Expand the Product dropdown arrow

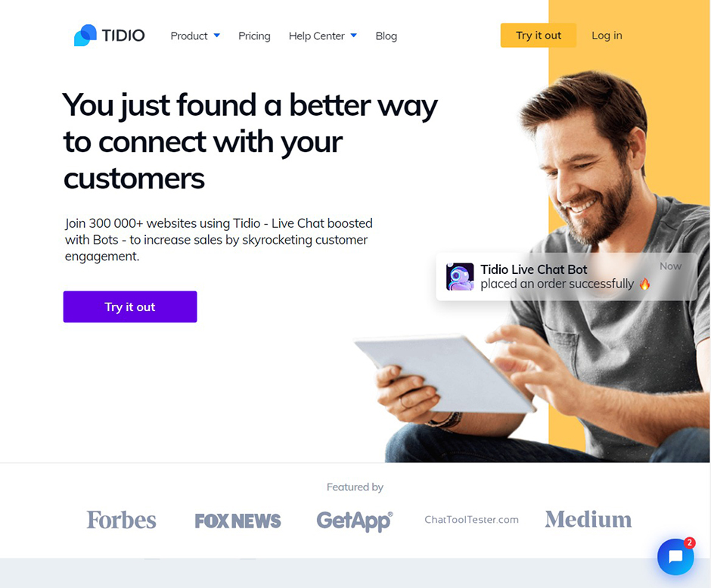tap(217, 36)
